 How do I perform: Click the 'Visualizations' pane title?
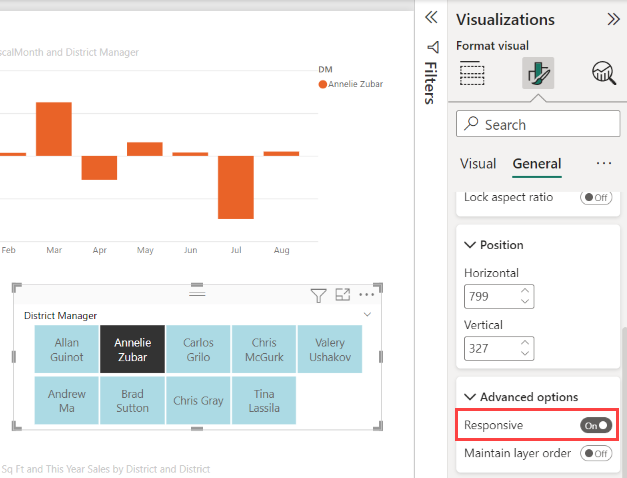[x=505, y=20]
